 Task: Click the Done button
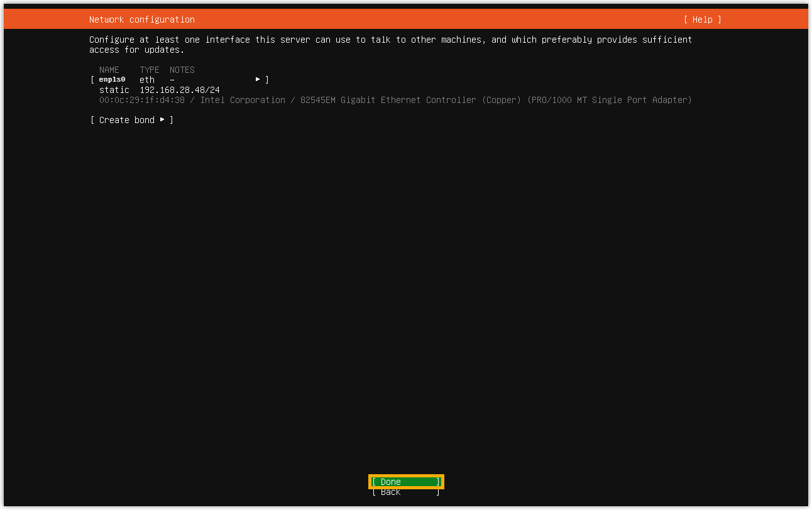click(406, 482)
